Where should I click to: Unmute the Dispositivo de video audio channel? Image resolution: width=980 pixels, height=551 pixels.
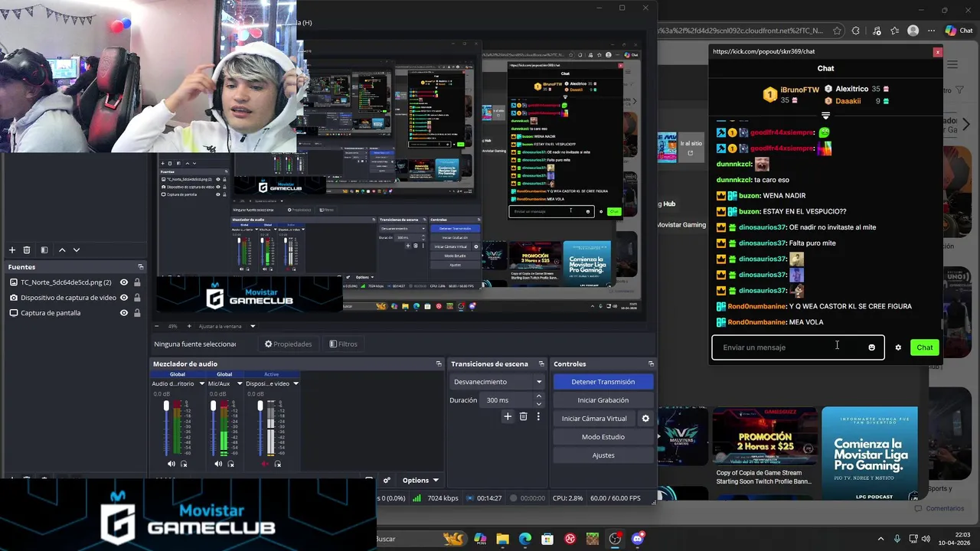[265, 464]
